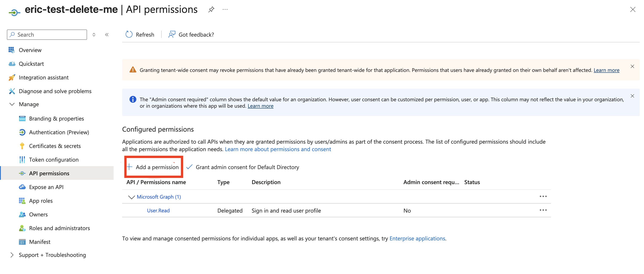Viewport: 644px width, 274px height.
Task: Select the Certificates & secrets key icon
Action: [x=22, y=146]
